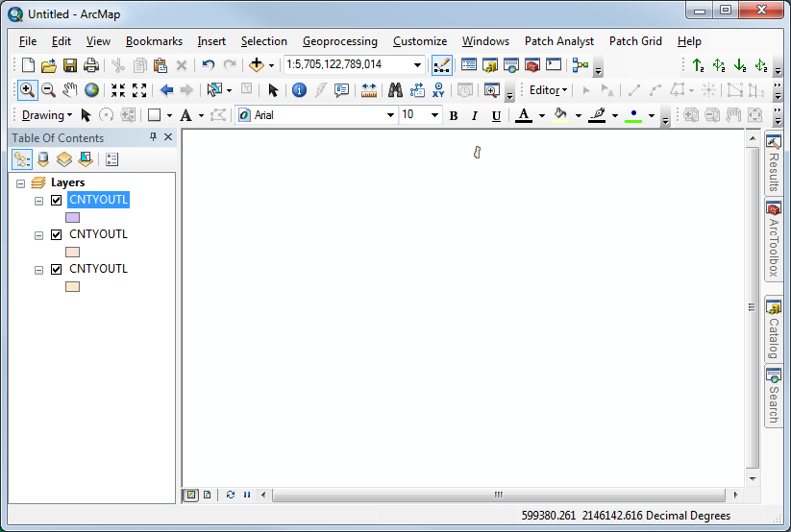791x532 pixels.
Task: Click the Full Extent globe icon
Action: click(x=92, y=90)
